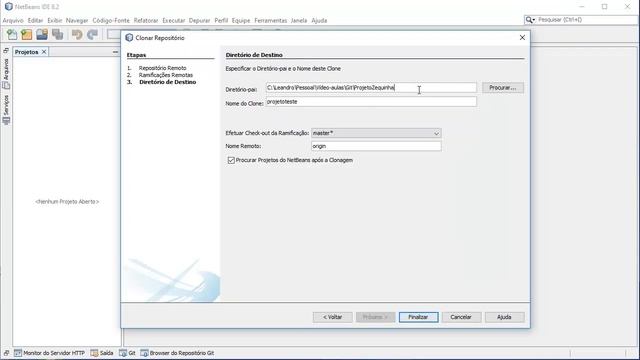
Task: Select the Projetos tab
Action: tap(27, 52)
